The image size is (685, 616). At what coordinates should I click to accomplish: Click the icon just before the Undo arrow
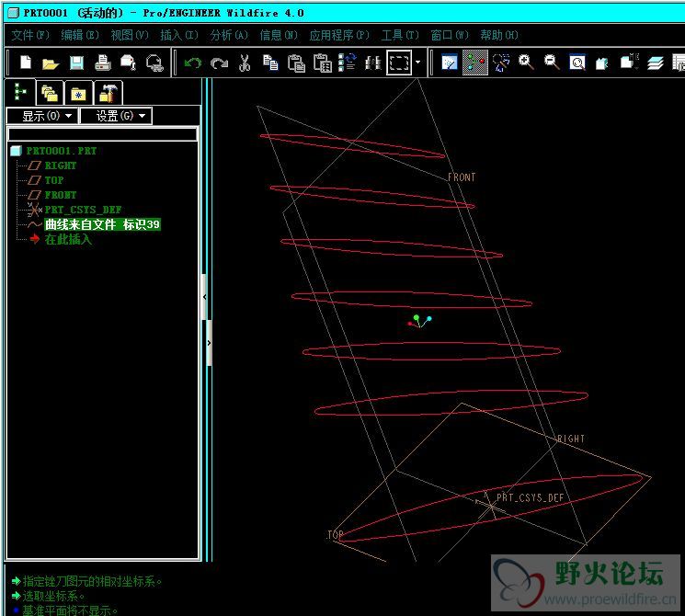point(154,63)
